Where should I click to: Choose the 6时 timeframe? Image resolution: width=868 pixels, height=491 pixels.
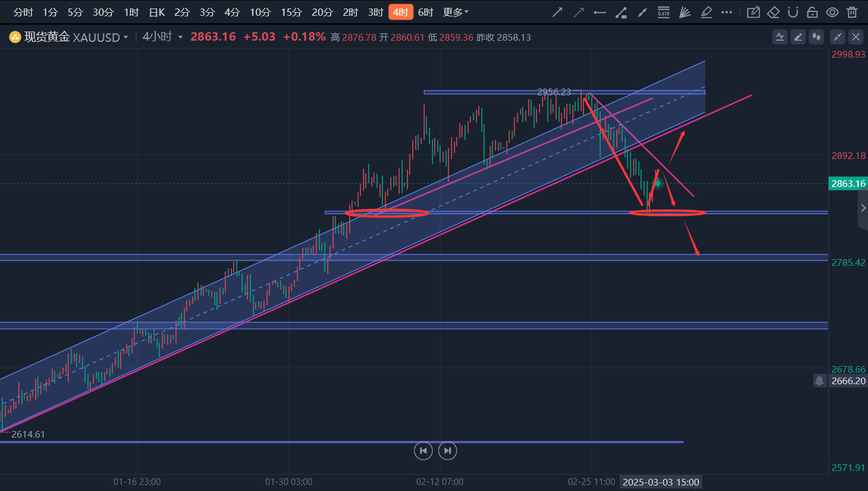coord(426,12)
